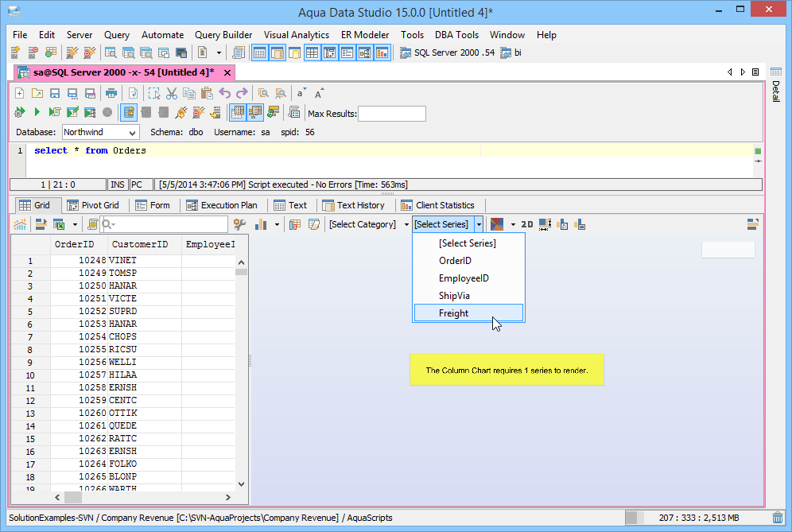Choose EmployeeID from series list
The height and width of the screenshot is (532, 792).
coord(468,278)
